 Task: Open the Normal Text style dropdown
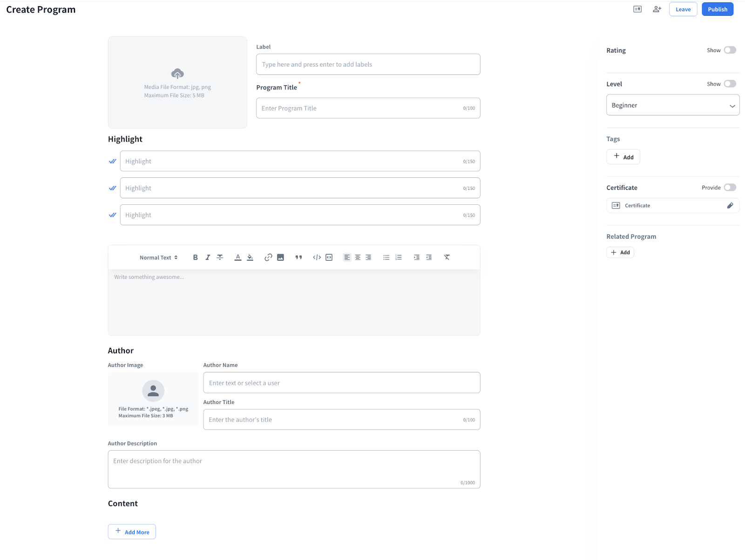pos(158,257)
